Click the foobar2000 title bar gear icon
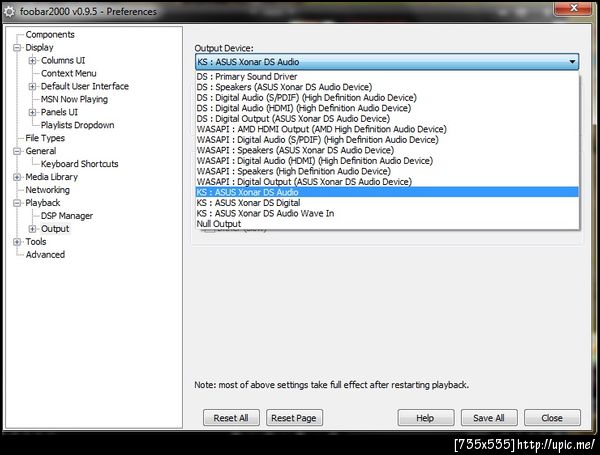The width and height of the screenshot is (600, 455). [9, 12]
